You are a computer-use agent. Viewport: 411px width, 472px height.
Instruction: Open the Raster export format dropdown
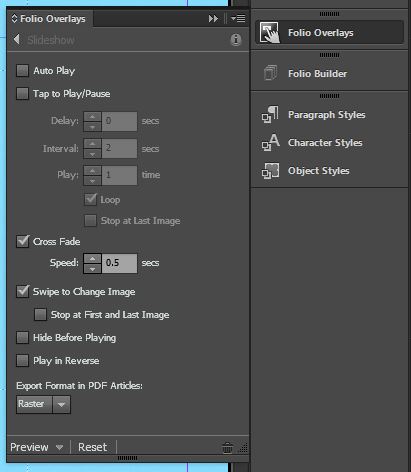[43, 404]
